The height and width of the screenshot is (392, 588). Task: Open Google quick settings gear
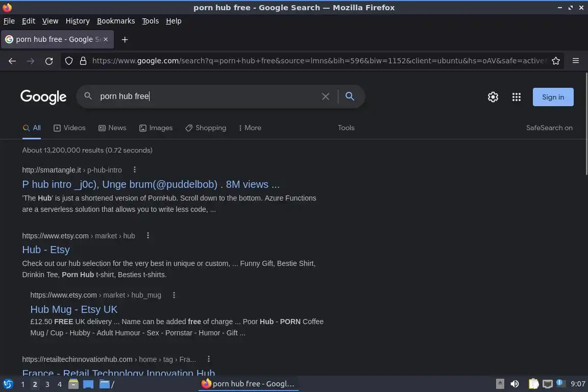(x=493, y=97)
